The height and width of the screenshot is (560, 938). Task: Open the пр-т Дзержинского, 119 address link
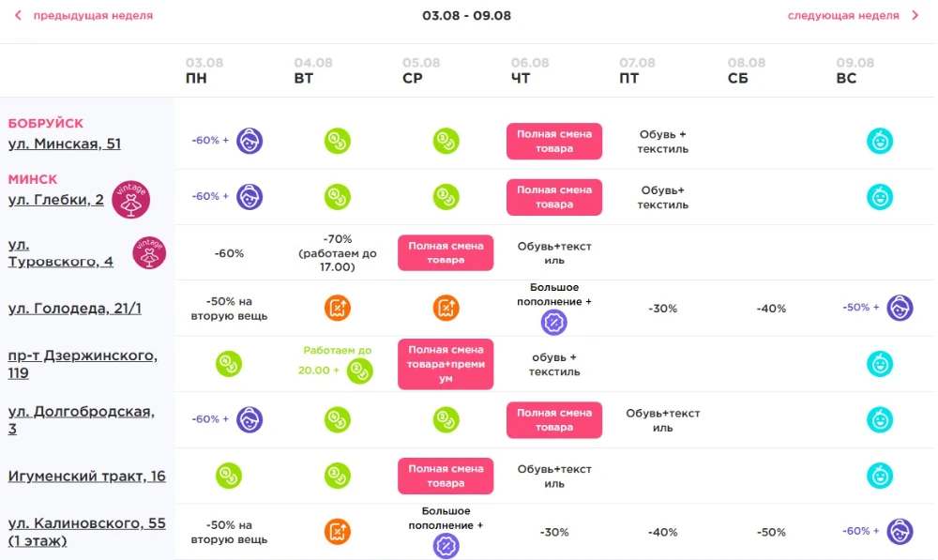[83, 364]
